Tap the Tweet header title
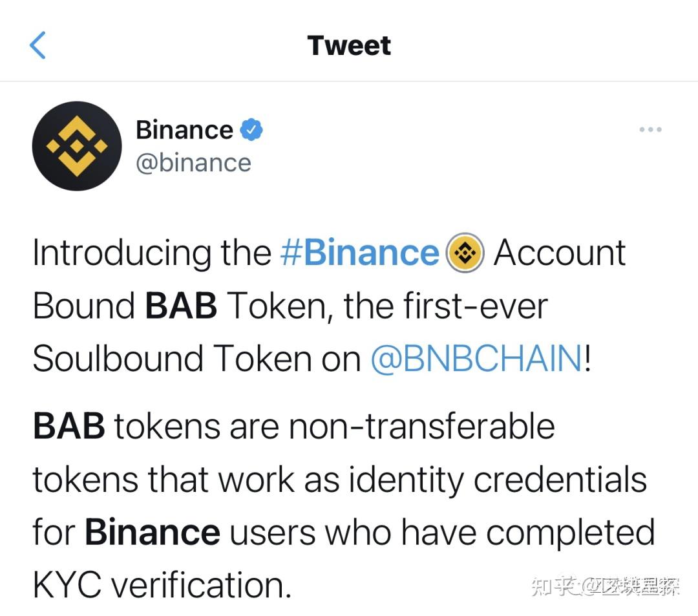The image size is (698, 616). tap(349, 45)
